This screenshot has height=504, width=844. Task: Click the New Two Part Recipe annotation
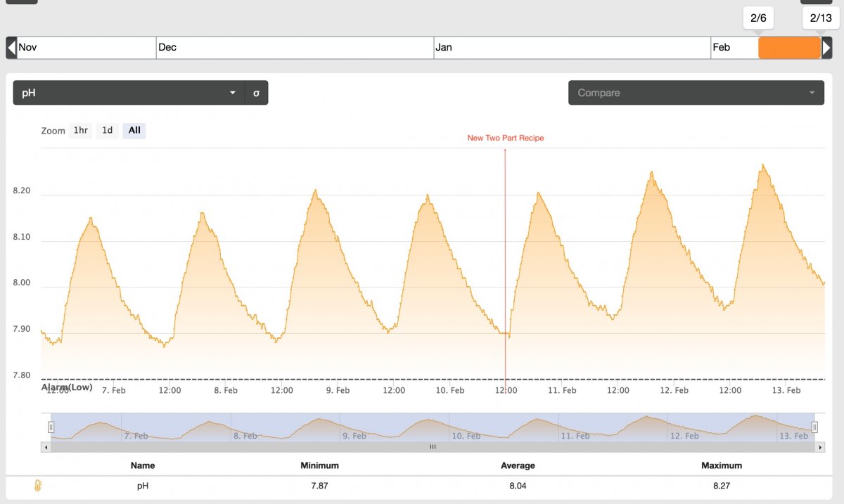point(506,138)
